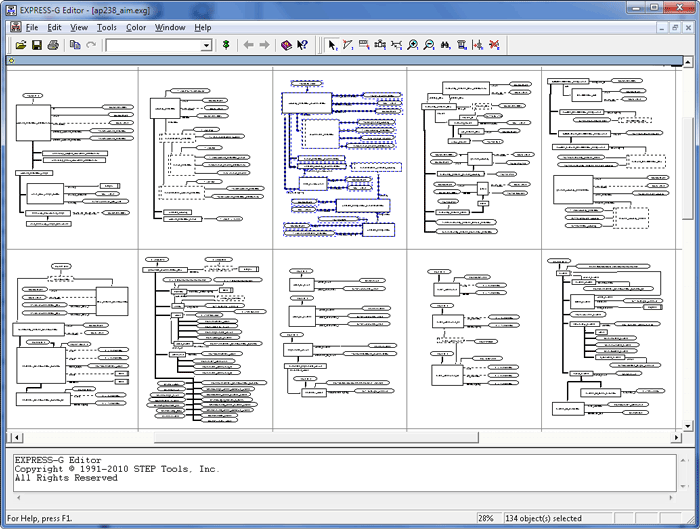The image size is (700, 529).
Task: Open the Tools menu
Action: click(x=107, y=28)
